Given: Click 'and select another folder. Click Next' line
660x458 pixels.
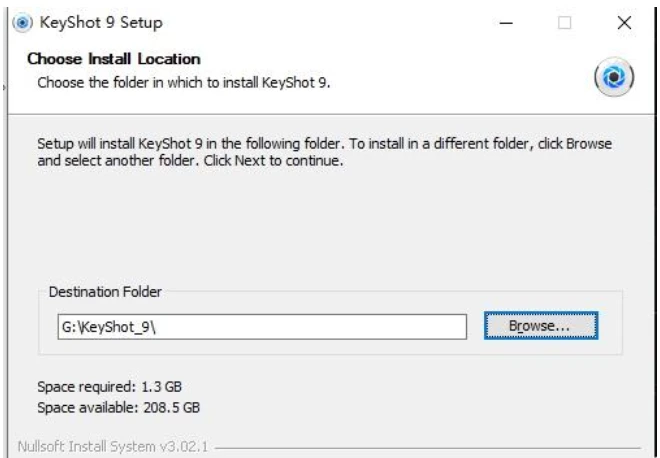Looking at the screenshot, I should click(190, 160).
